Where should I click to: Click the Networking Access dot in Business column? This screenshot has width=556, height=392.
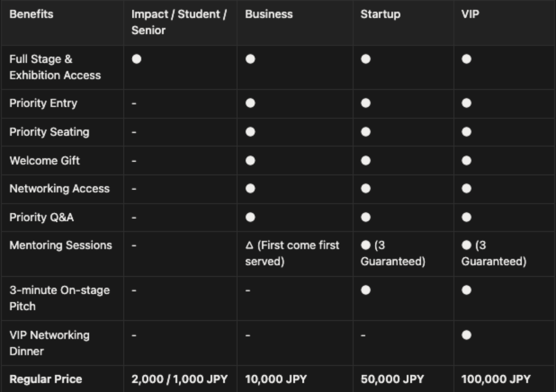coord(250,188)
